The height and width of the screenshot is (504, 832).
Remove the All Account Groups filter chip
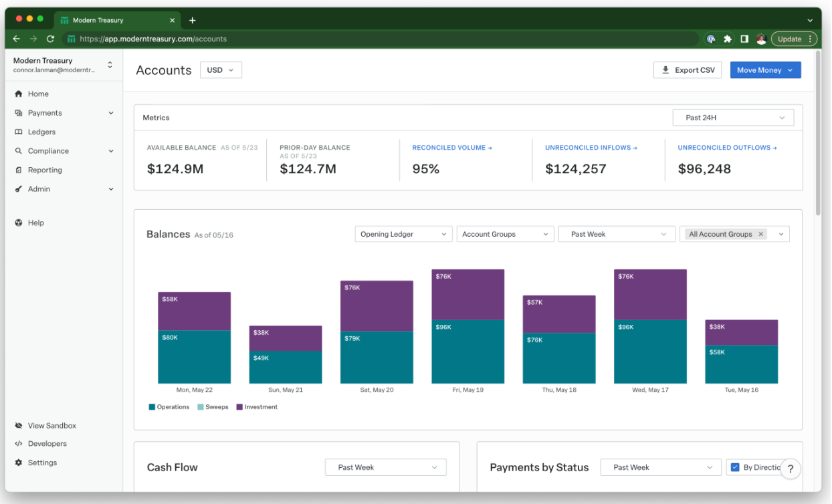point(761,234)
